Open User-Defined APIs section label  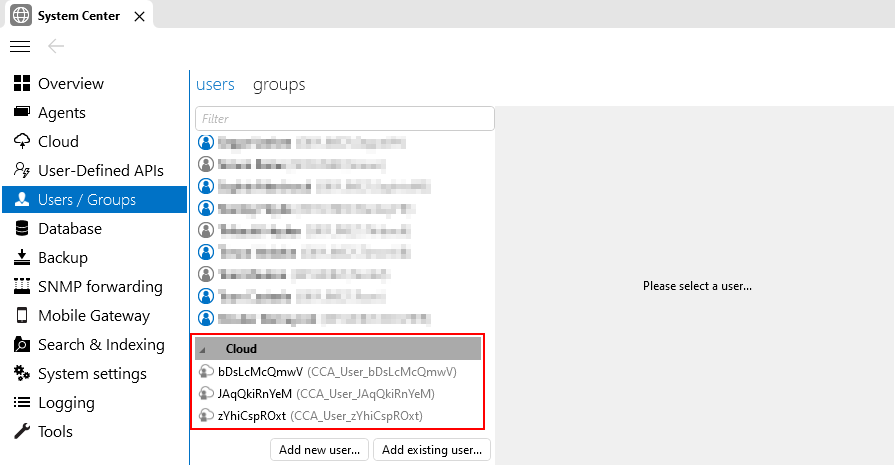[100, 171]
